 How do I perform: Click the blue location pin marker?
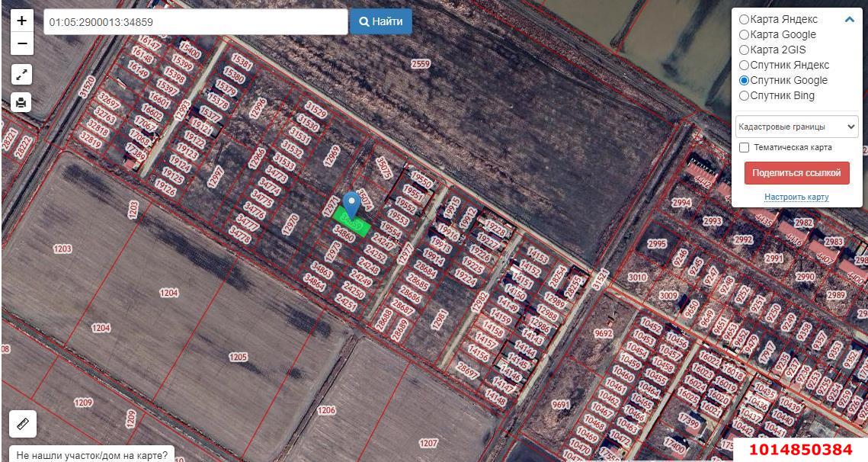[351, 204]
